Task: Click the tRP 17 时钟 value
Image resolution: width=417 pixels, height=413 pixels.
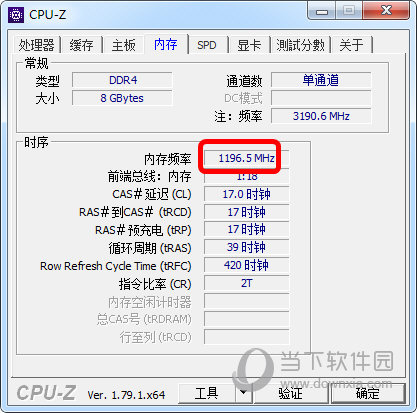Action: point(247,229)
